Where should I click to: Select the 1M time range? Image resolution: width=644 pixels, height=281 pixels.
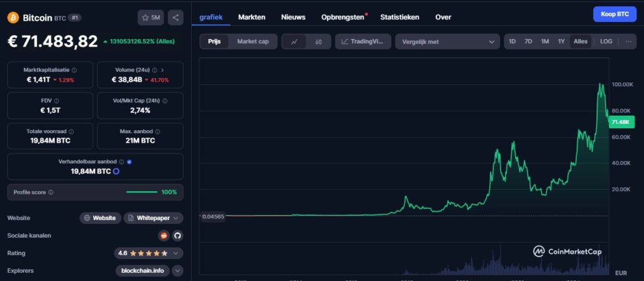pyautogui.click(x=545, y=41)
